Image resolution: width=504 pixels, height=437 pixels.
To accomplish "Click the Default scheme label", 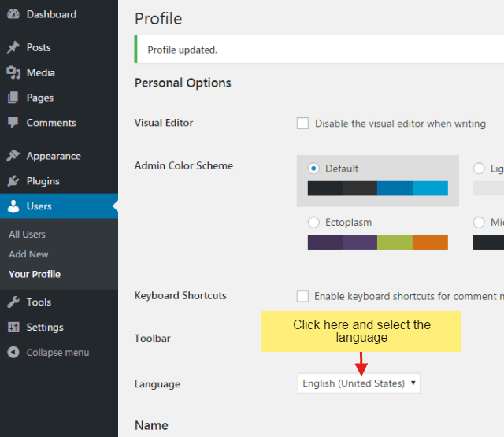I will pyautogui.click(x=341, y=169).
